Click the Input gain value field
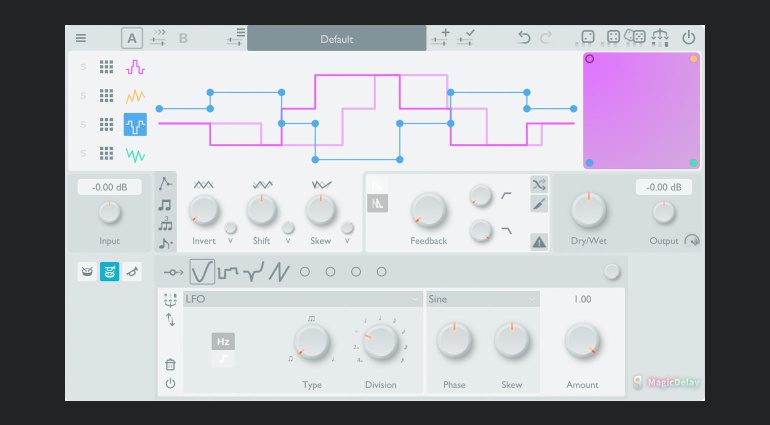The image size is (770, 425). pyautogui.click(x=109, y=187)
